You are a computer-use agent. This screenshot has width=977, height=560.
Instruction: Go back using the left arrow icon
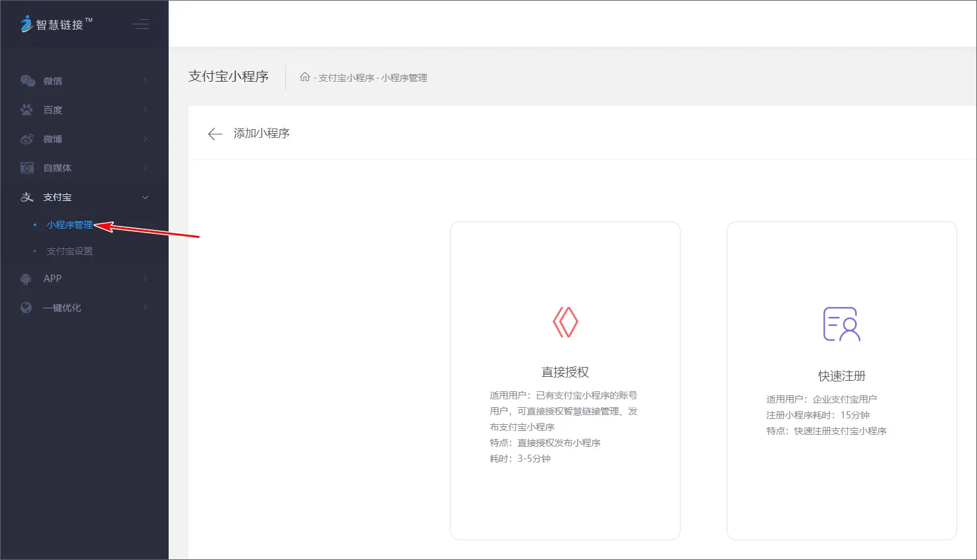[x=215, y=134]
